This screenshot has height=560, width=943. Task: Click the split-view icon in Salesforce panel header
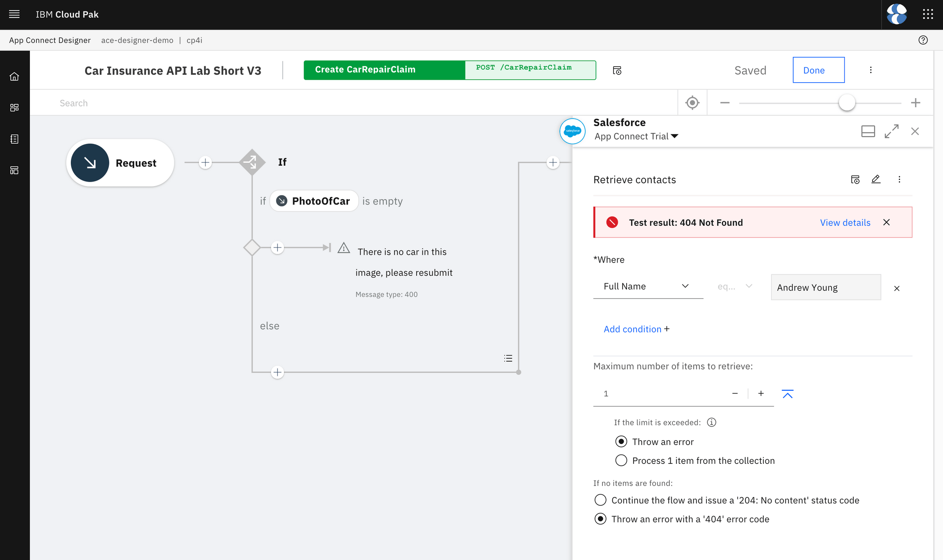[x=868, y=131]
